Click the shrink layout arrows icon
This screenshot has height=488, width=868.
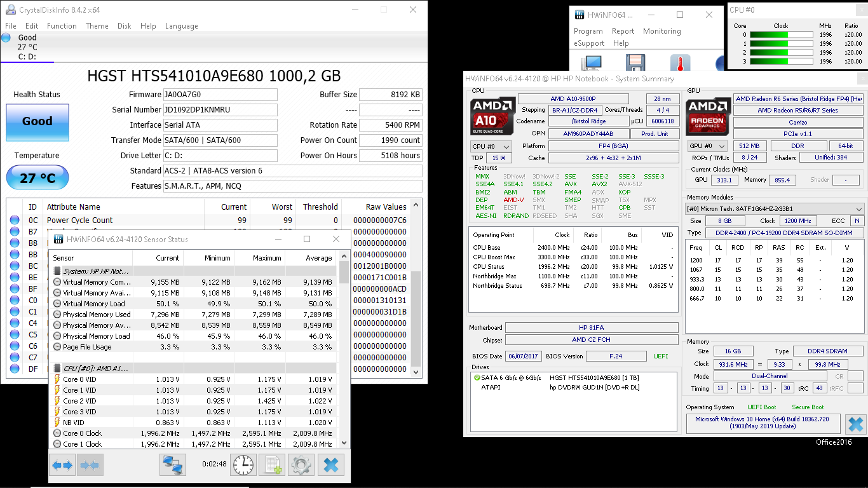[x=90, y=465]
